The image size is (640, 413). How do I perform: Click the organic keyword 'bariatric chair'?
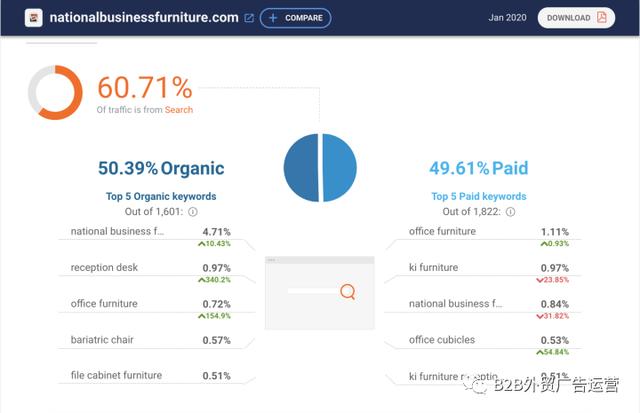click(x=102, y=340)
